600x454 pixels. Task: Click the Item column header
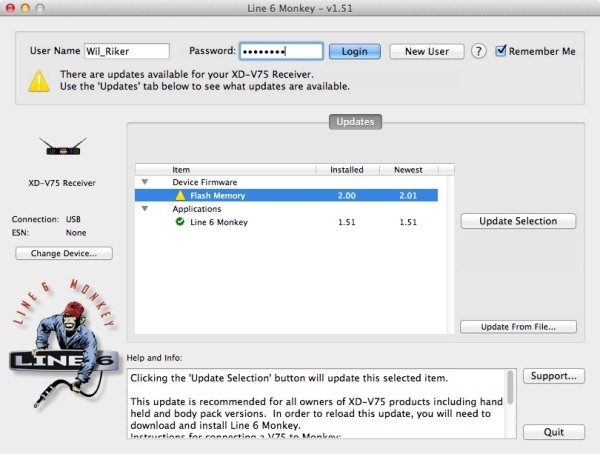pos(226,170)
